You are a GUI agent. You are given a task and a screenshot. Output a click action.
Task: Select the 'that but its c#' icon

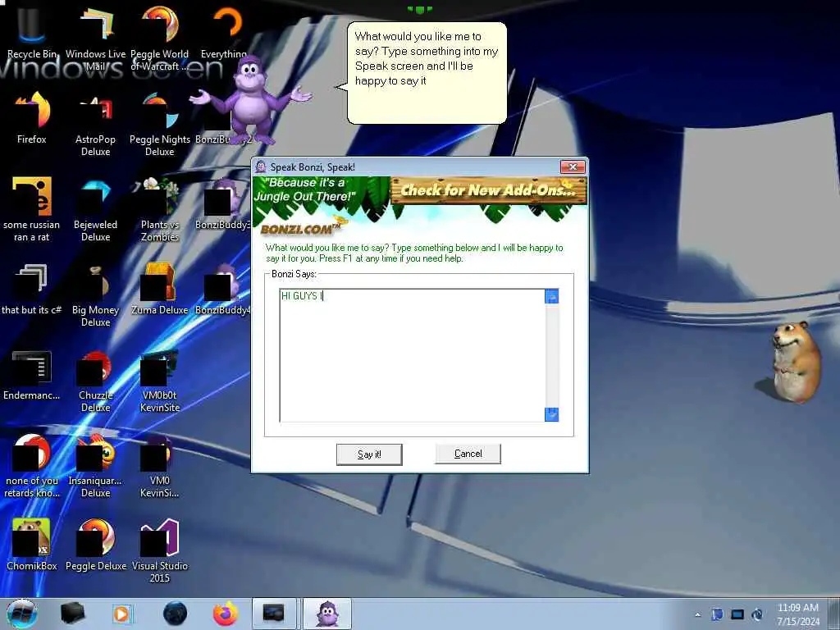[32, 288]
